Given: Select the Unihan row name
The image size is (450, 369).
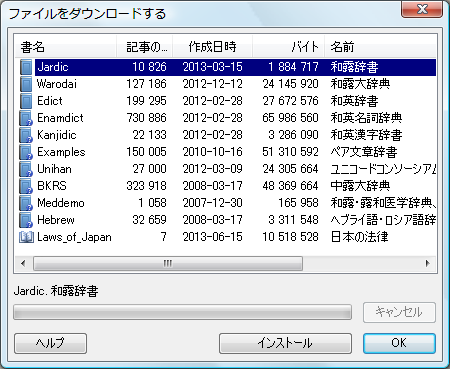Looking at the screenshot, I should (54, 169).
